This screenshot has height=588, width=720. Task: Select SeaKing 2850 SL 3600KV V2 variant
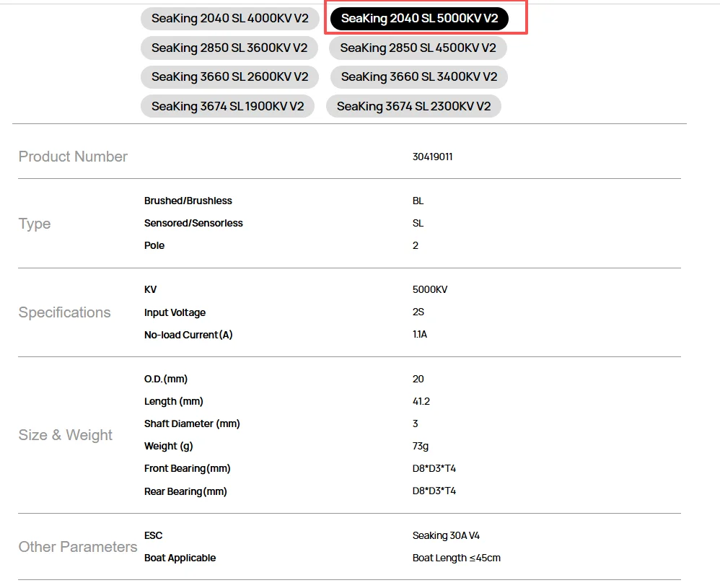point(229,48)
